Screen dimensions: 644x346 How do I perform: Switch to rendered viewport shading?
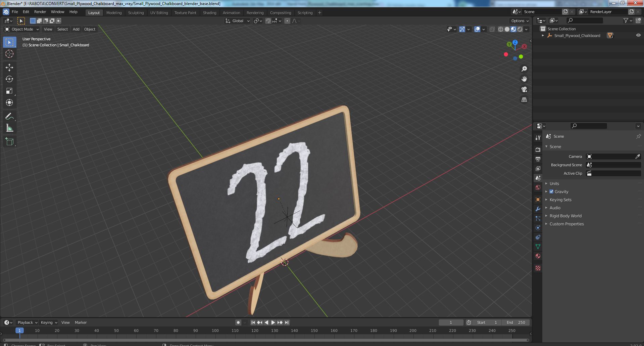pos(520,29)
